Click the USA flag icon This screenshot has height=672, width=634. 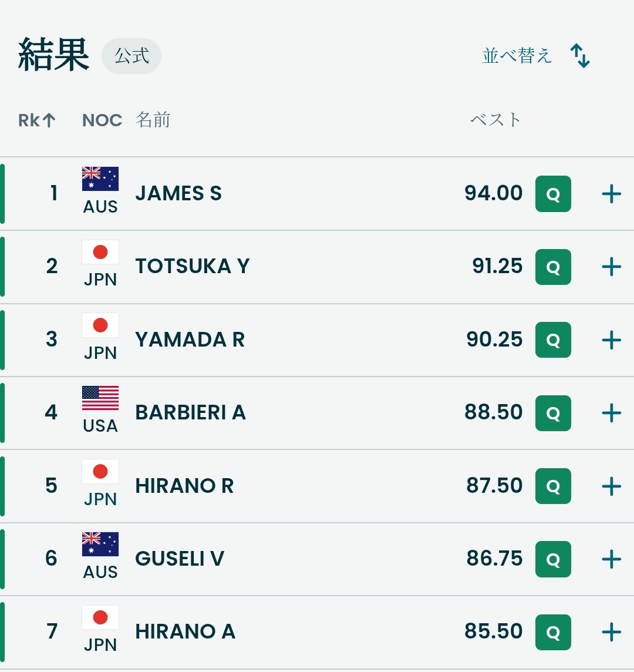point(100,398)
